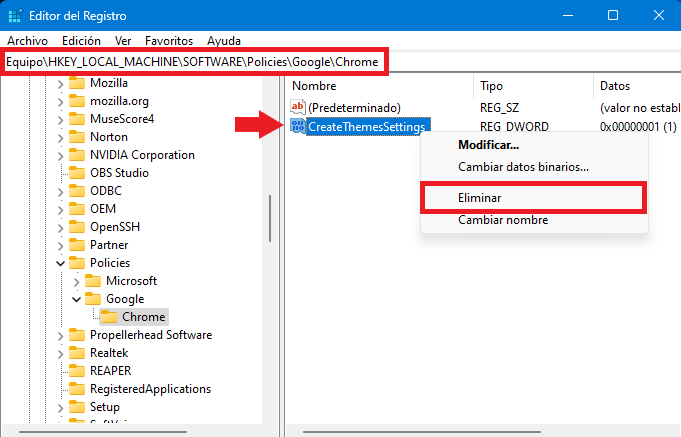Viewport: 681px width, 437px height.
Task: Click the OEM folder icon
Action: (x=77, y=209)
